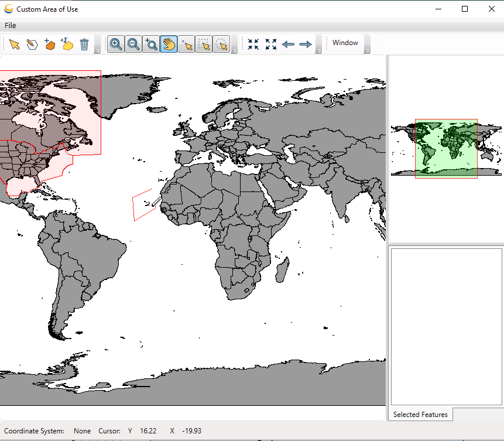Click the overview map thumbnail

(446, 149)
